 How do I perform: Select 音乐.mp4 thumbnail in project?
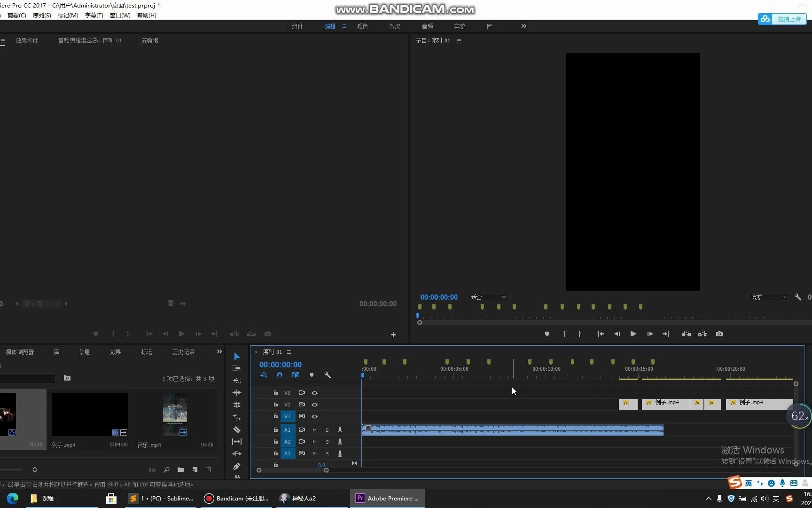[175, 414]
